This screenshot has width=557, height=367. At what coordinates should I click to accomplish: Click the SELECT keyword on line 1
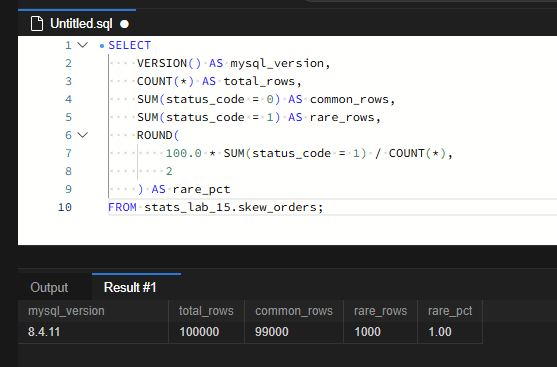(x=130, y=45)
